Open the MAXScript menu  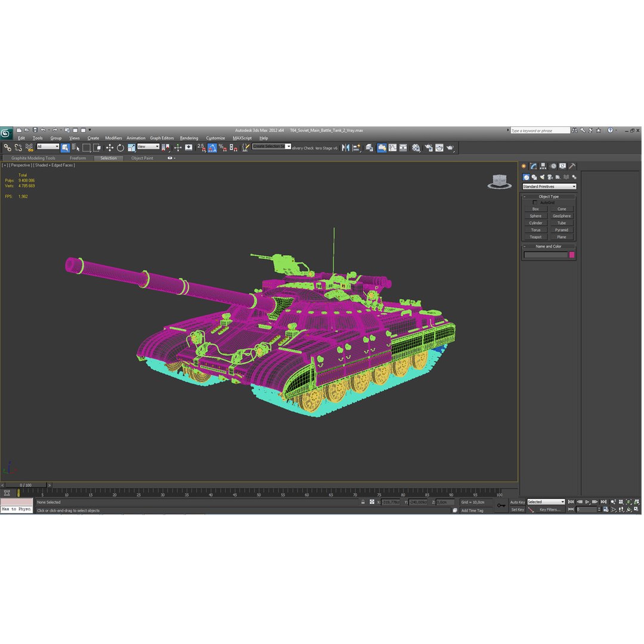242,138
